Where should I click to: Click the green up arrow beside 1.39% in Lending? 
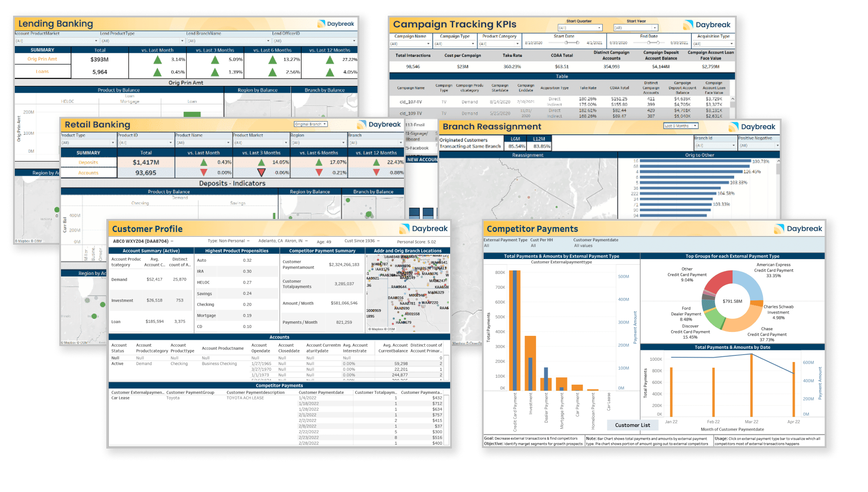(215, 72)
